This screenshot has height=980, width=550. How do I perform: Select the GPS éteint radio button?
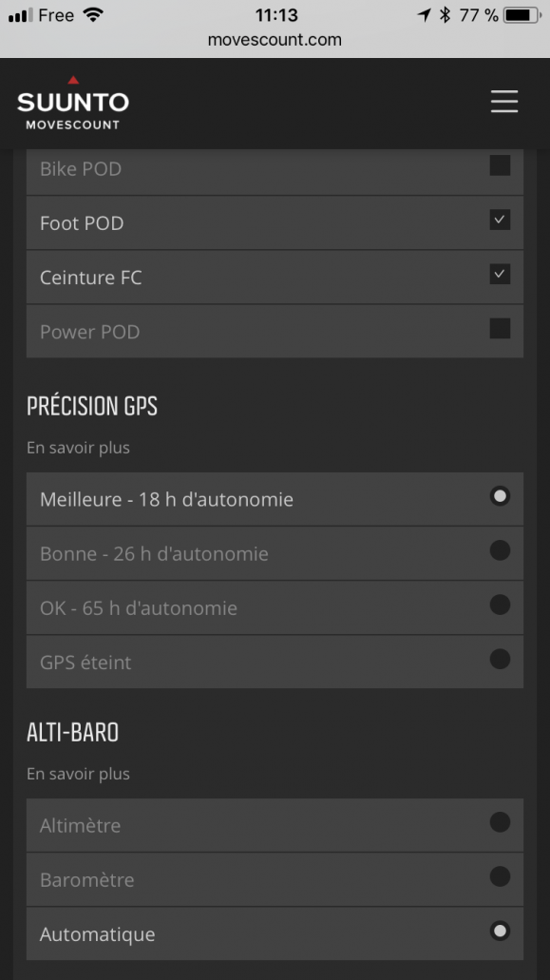pos(500,659)
